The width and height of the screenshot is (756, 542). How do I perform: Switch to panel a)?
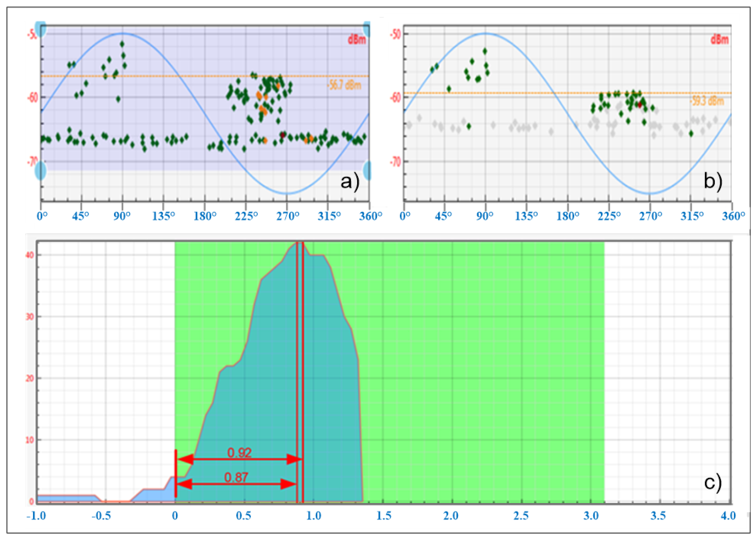(349, 182)
